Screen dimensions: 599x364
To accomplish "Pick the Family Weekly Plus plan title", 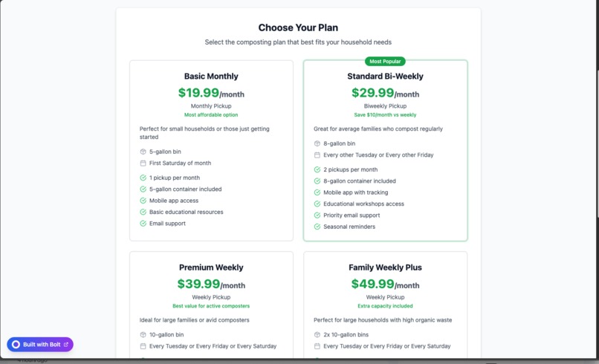I will [x=385, y=267].
